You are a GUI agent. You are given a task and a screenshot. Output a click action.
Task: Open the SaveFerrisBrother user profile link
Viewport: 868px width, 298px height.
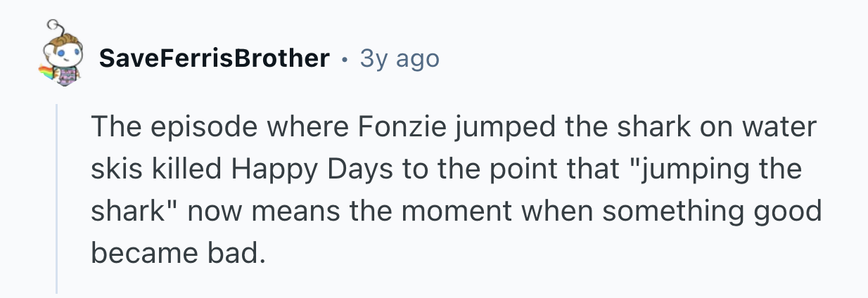coord(214,58)
